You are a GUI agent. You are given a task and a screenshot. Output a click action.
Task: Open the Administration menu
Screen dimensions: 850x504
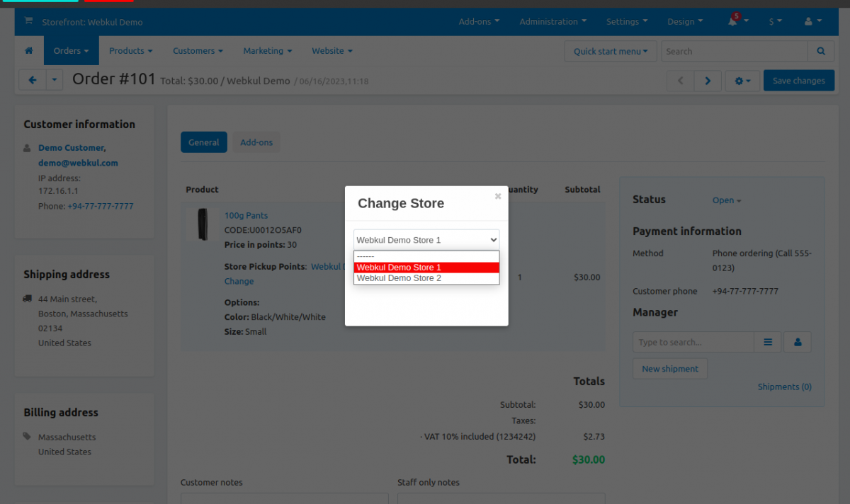[x=552, y=22]
